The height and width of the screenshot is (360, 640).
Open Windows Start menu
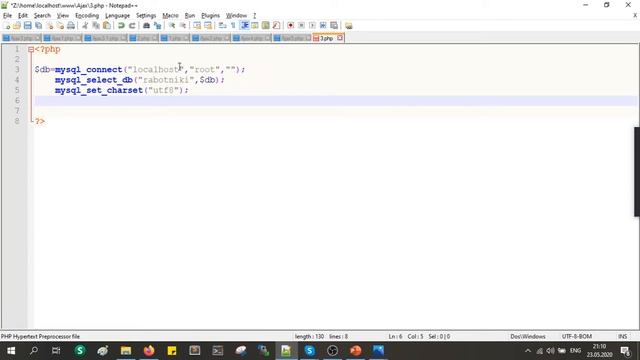[11, 351]
